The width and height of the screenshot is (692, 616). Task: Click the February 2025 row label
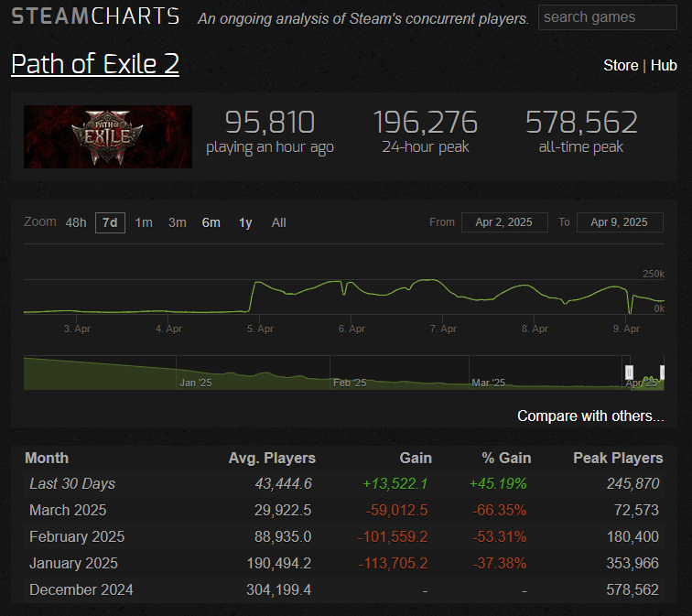point(77,536)
